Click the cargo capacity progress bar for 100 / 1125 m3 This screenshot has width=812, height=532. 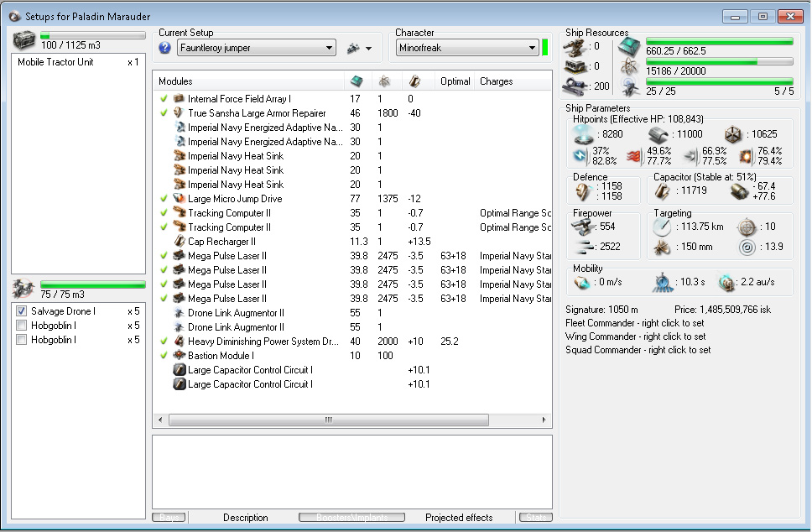(x=93, y=35)
